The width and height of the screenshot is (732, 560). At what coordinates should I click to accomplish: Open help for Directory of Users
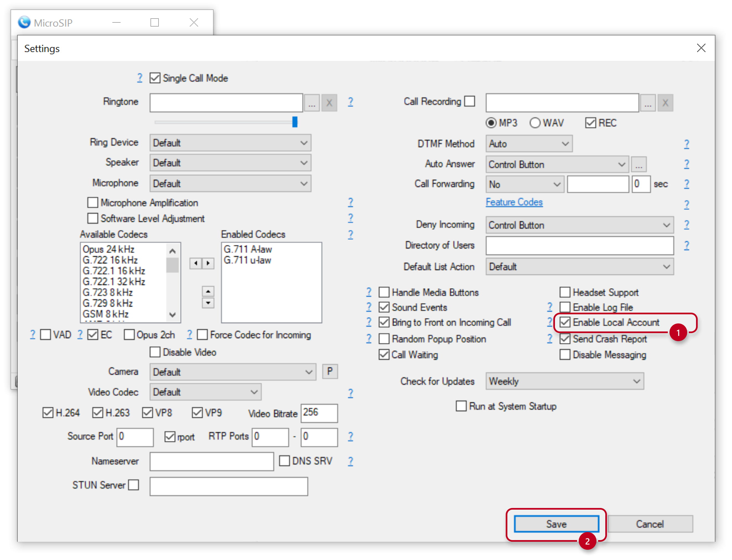686,245
